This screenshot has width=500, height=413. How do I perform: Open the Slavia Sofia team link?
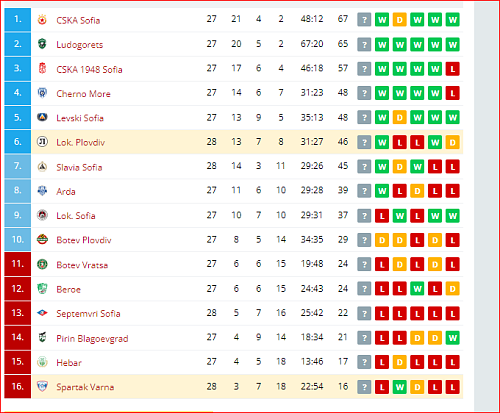coord(79,167)
